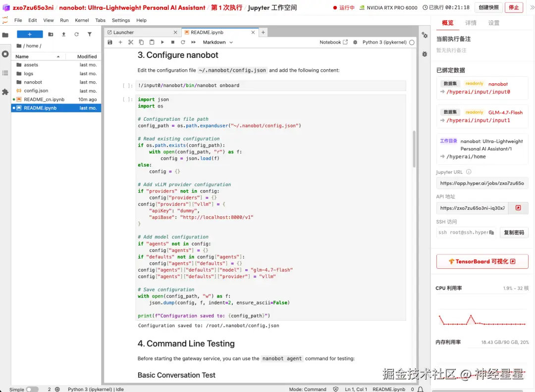
Task: Open the extension manager puzzle icon
Action: (x=5, y=92)
